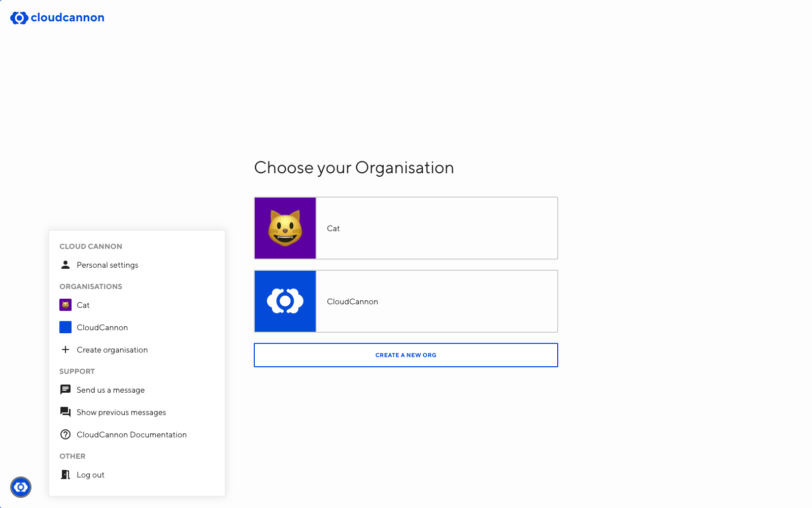Click the Cat organisation emoji thumbnail
This screenshot has height=508, width=812.
click(x=285, y=228)
